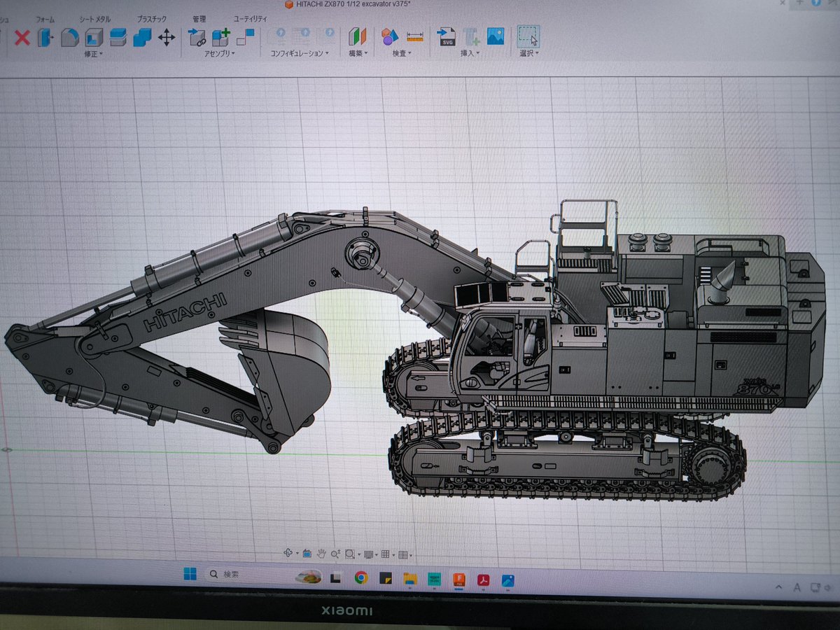Select the excavator bucket in the viewport

click(280, 371)
